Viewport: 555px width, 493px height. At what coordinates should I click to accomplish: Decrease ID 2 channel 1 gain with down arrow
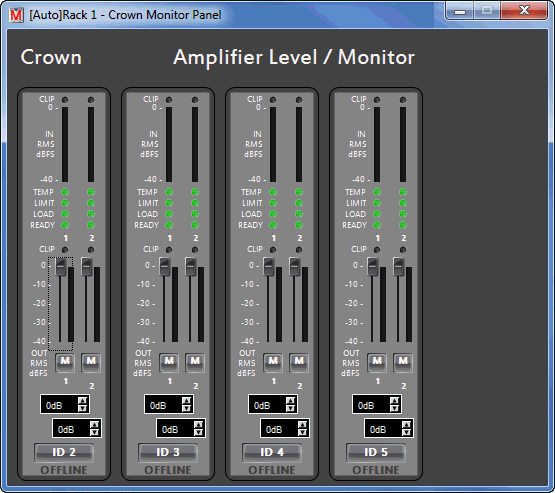coord(82,408)
